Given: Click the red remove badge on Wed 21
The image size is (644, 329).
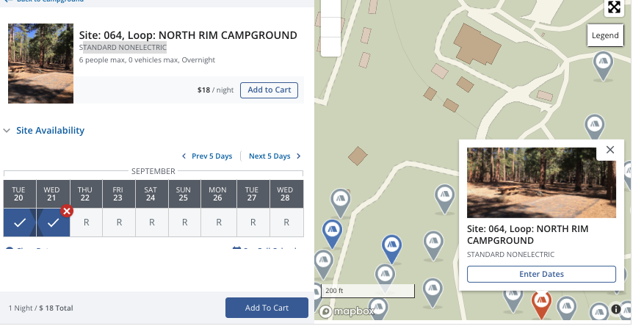Looking at the screenshot, I should [66, 211].
